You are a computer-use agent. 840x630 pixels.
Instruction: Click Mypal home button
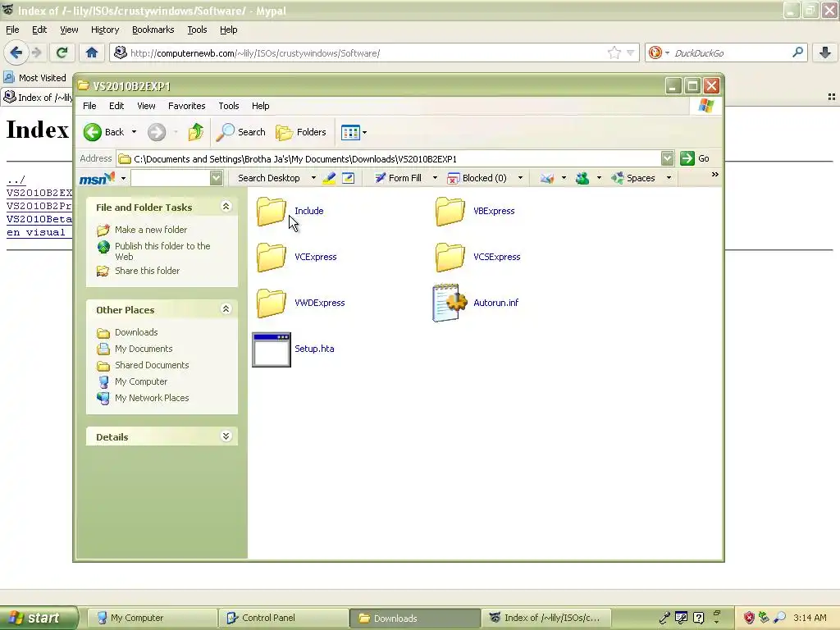[92, 52]
